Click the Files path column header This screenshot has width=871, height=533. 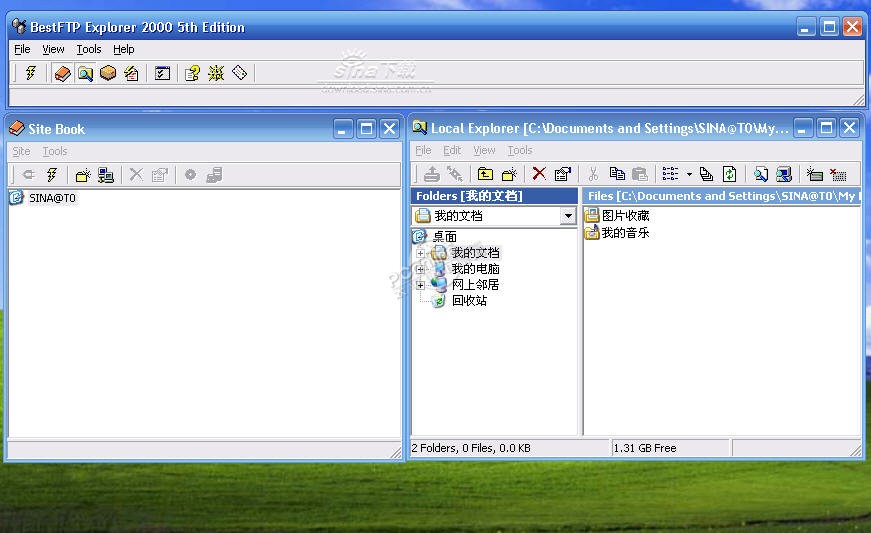tap(722, 196)
